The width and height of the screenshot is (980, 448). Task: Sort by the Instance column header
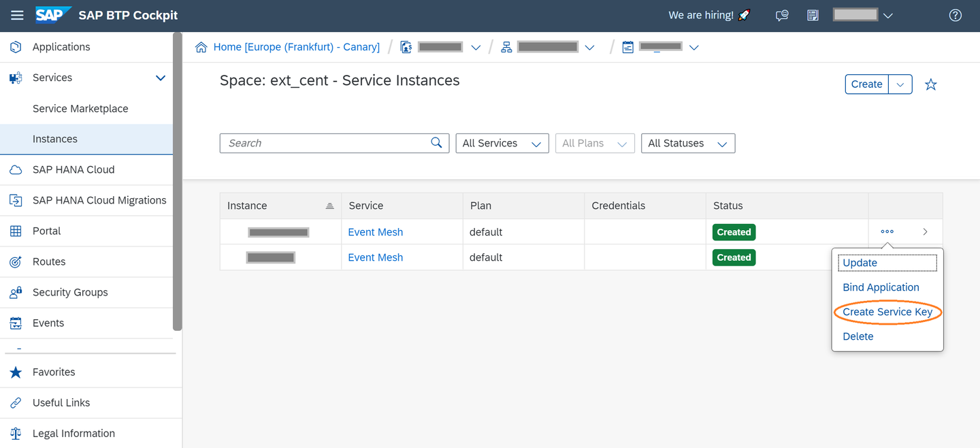(280, 206)
